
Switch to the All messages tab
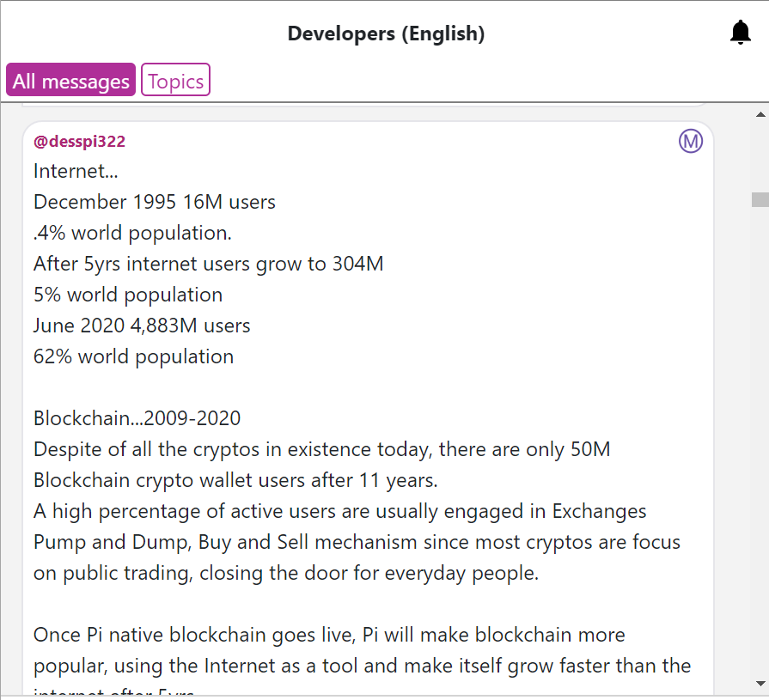click(x=71, y=81)
